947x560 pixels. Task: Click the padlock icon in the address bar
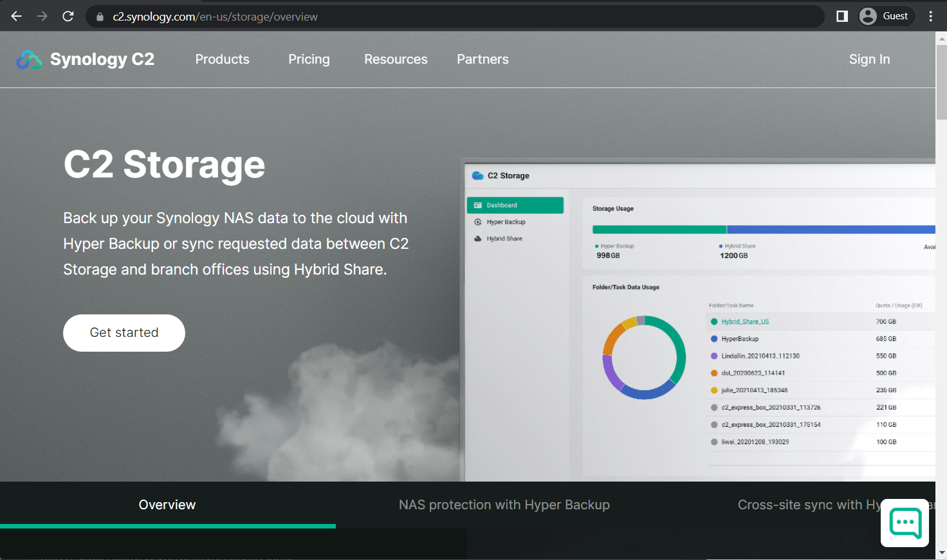[99, 16]
